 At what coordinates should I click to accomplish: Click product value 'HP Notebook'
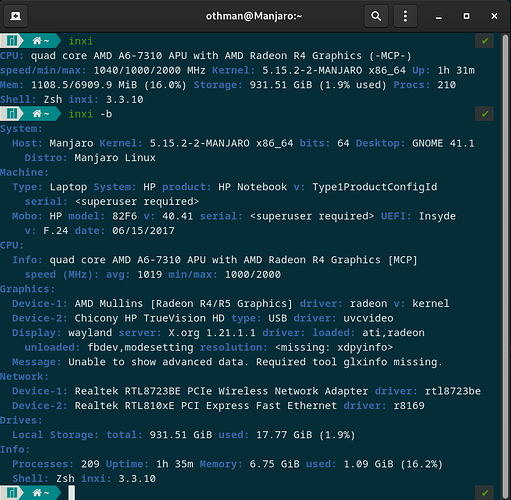[253, 187]
